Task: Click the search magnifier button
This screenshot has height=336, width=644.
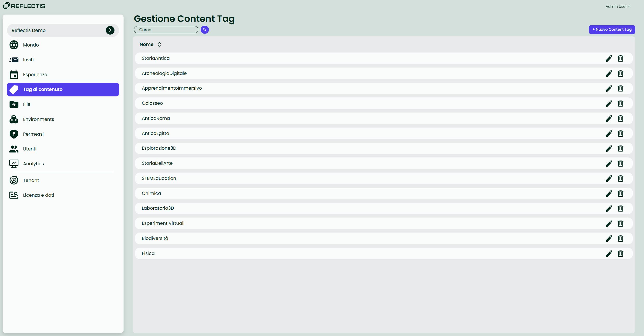Action: pyautogui.click(x=205, y=30)
